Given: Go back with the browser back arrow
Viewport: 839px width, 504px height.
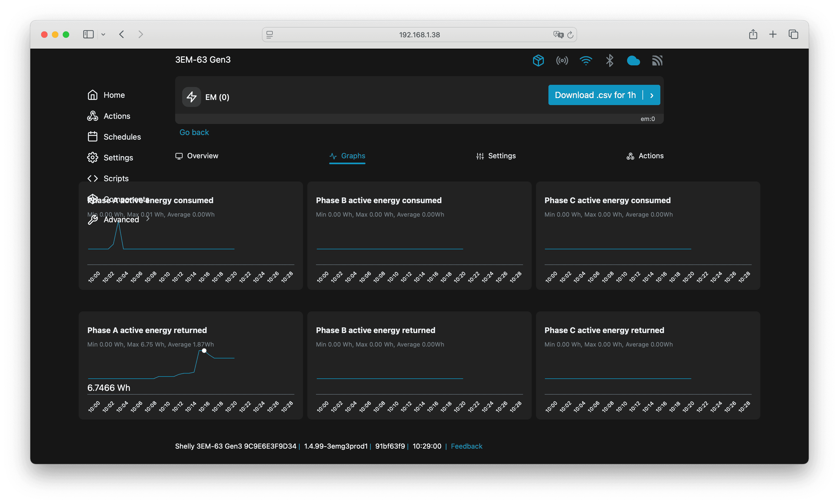Looking at the screenshot, I should (122, 34).
